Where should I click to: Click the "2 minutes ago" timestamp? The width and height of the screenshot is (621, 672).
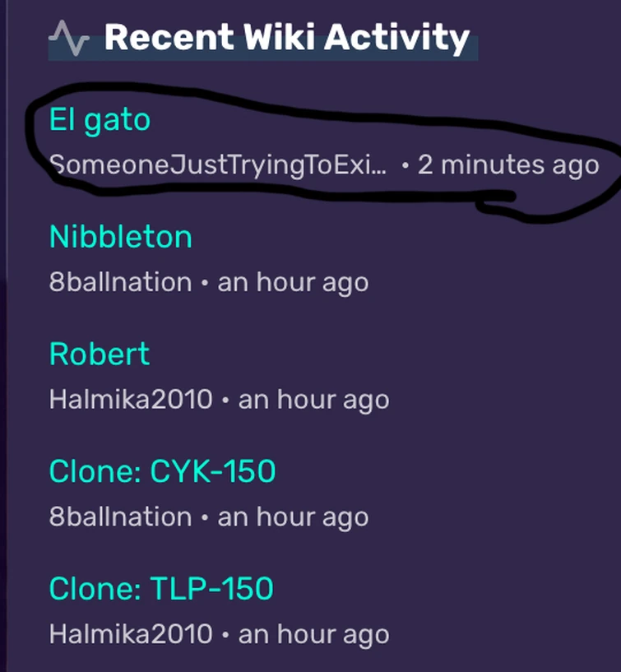coord(508,165)
